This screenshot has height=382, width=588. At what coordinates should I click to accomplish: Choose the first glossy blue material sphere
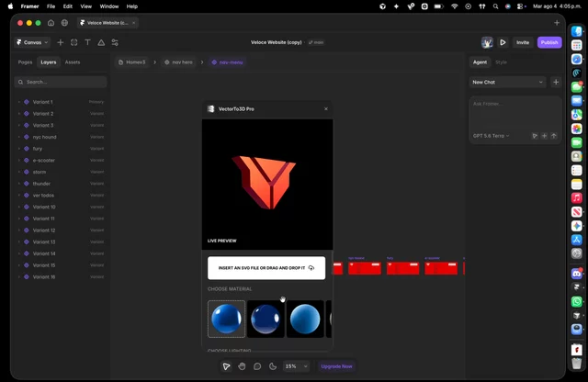227,319
